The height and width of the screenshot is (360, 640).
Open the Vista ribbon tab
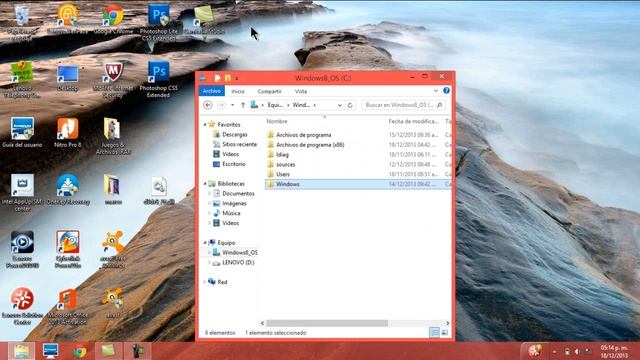tap(301, 91)
